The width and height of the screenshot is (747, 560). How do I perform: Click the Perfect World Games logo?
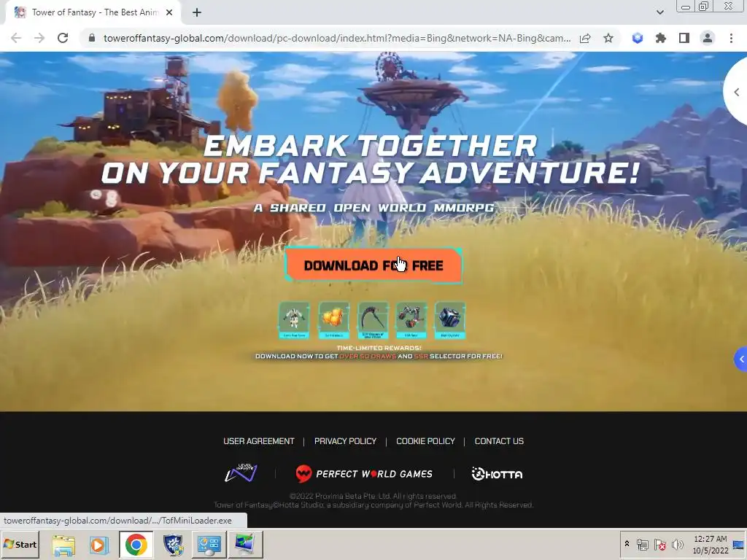click(x=364, y=474)
